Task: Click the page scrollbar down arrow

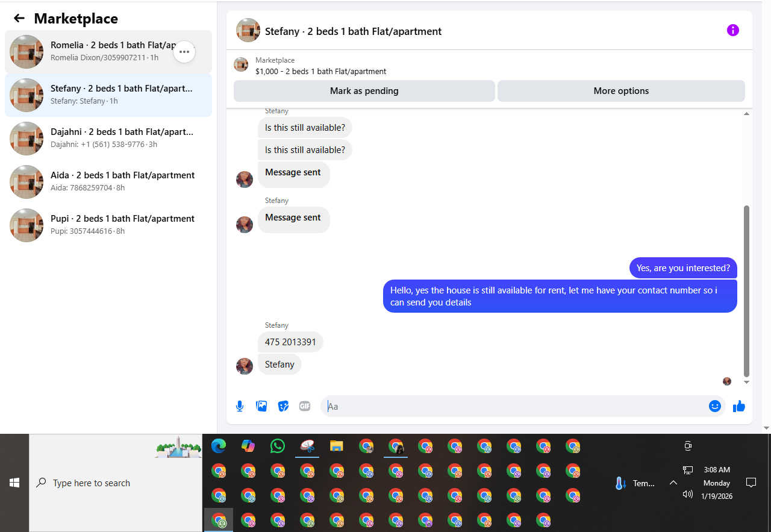Action: coord(766,428)
